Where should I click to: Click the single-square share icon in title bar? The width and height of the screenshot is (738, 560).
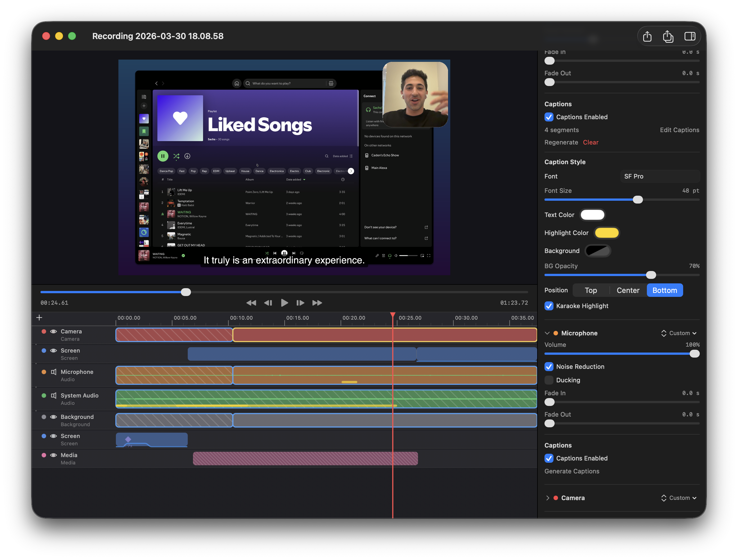[x=647, y=36]
